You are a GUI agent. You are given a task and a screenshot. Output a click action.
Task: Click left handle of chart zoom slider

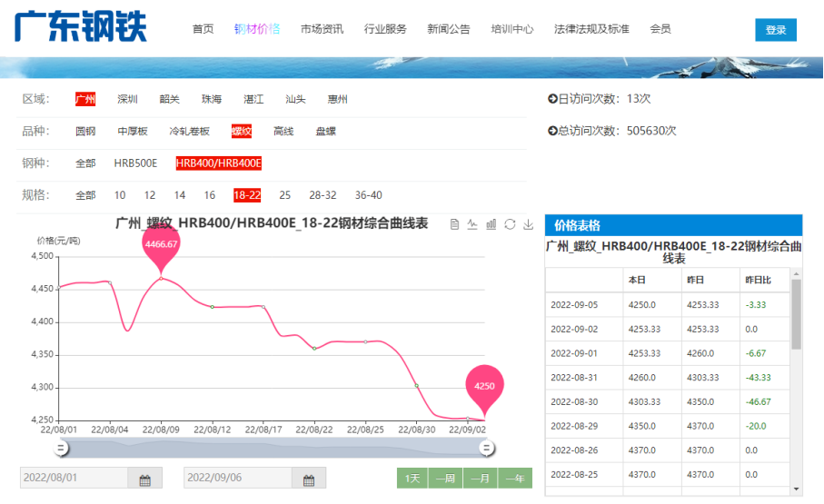tap(61, 449)
